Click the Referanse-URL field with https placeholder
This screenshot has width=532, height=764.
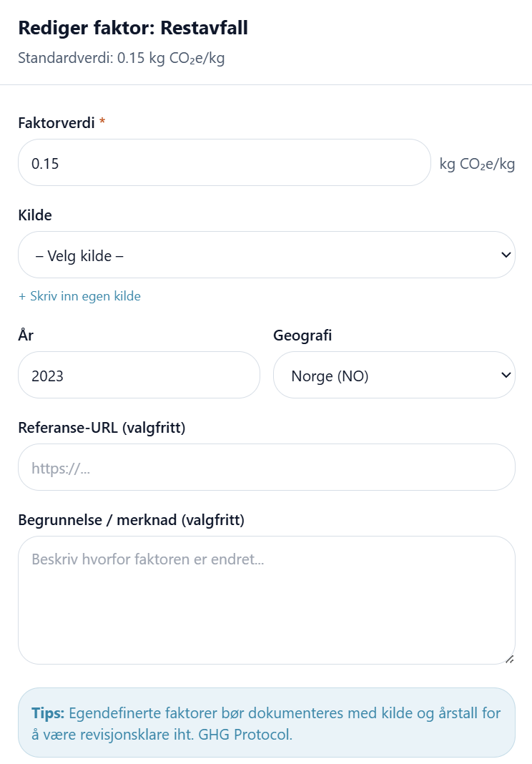pos(266,468)
